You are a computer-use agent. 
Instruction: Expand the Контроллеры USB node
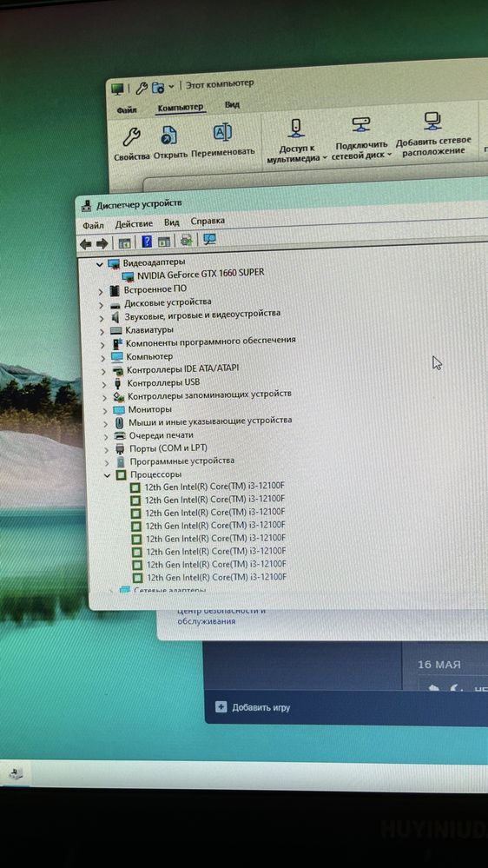[x=103, y=384]
